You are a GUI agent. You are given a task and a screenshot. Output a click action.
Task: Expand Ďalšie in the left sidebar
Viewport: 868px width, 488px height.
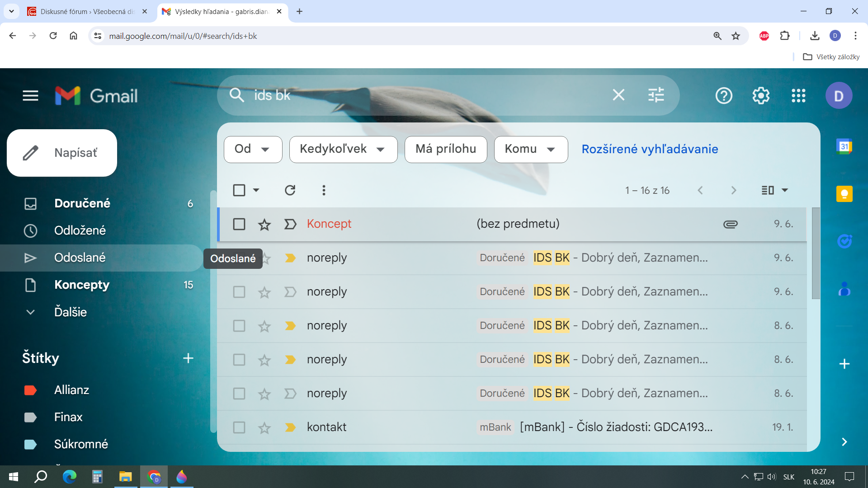(x=70, y=312)
